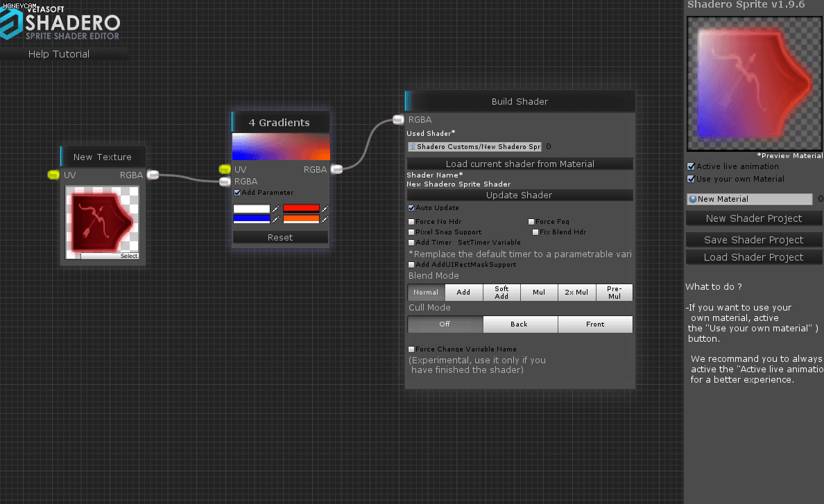The height and width of the screenshot is (504, 824).
Task: Click the Update Shader button
Action: click(x=520, y=195)
